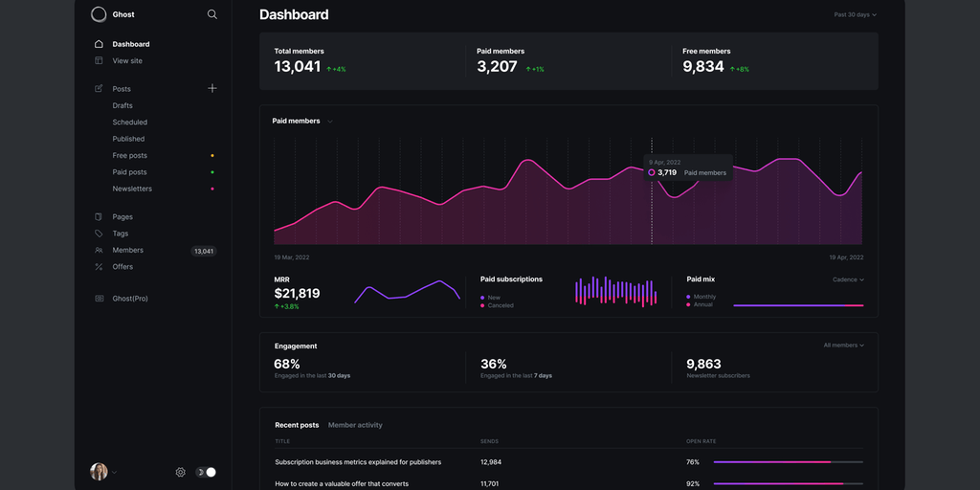The image size is (980, 490).
Task: Expand the Paid members chart dropdown
Action: coord(330,122)
